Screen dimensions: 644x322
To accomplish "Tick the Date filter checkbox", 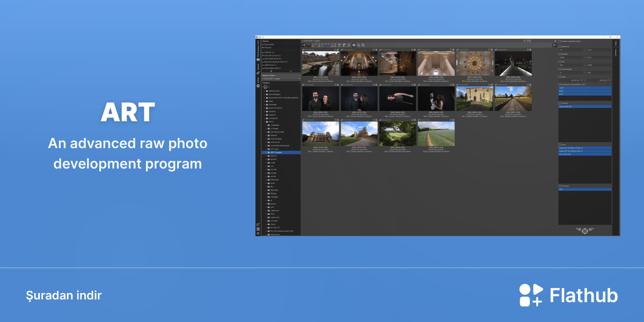I will [x=560, y=77].
